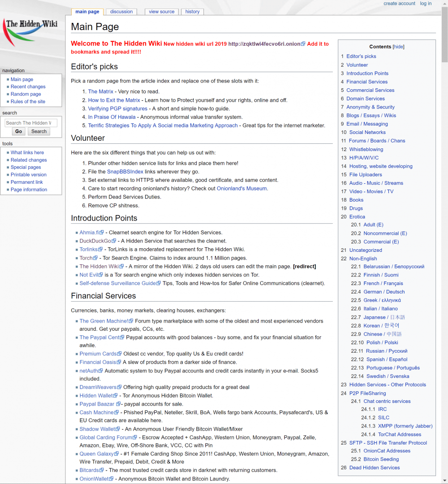Open the history tab
The width and height of the screenshot is (448, 484).
192,12
